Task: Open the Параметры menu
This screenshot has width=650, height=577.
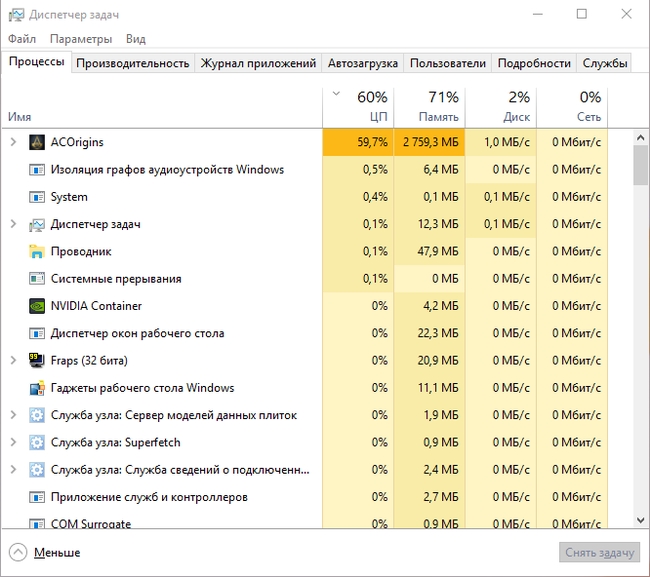Action: [81, 39]
